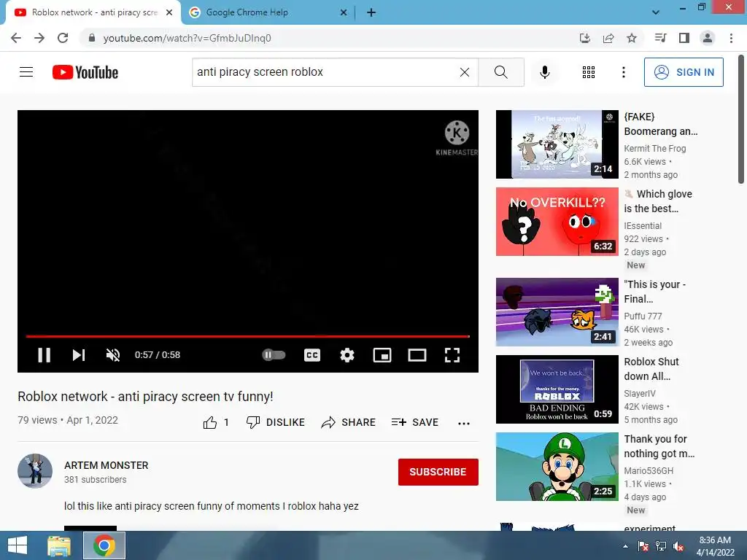Activate the miniplayer
This screenshot has height=560, width=747.
coord(382,355)
